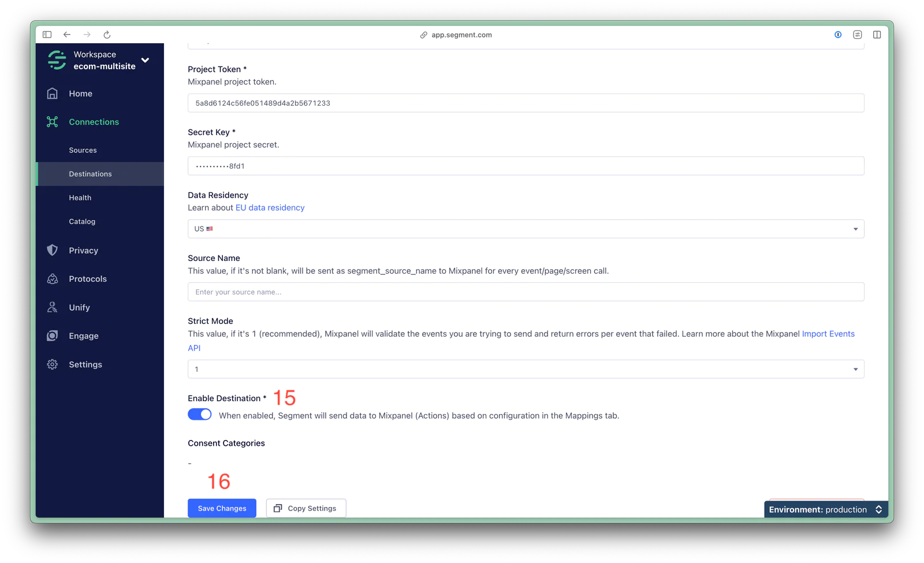Follow the EU data residency link
This screenshot has height=563, width=924.
270,208
